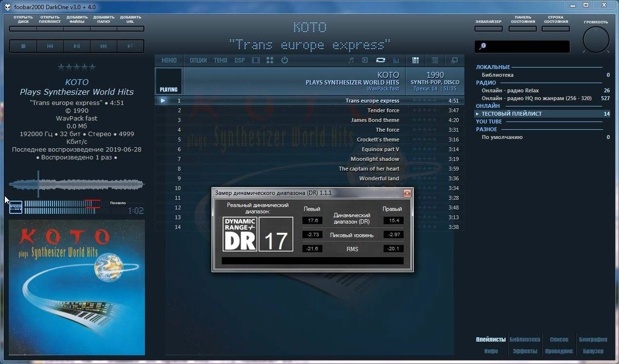The width and height of the screenshot is (619, 364).
Task: Select track Tender force
Action: 309,110
